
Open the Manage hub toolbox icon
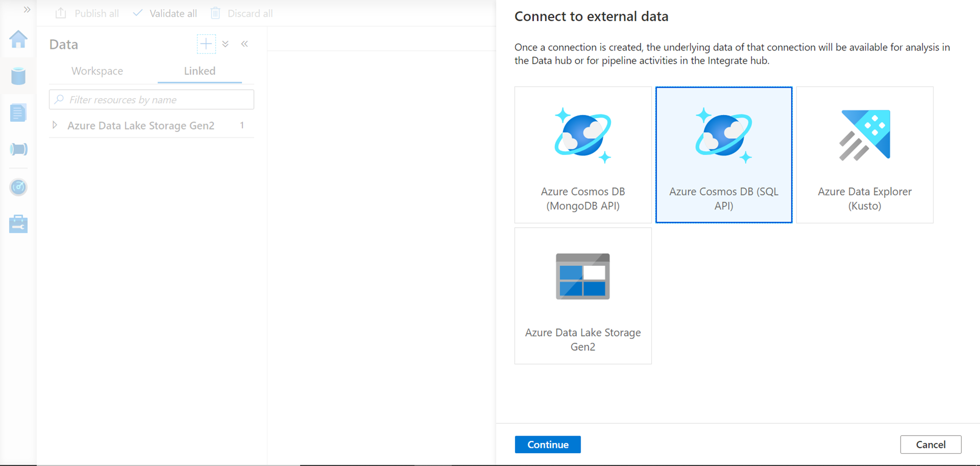point(18,224)
